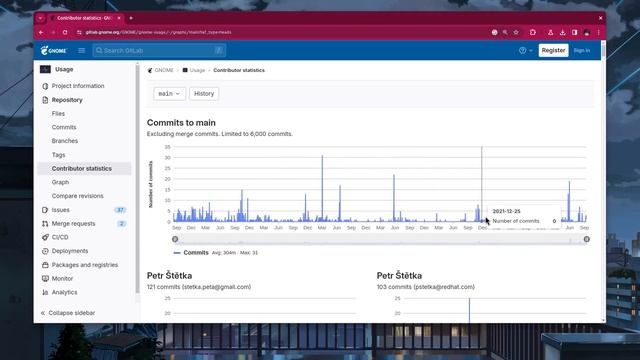Viewport: 640px width, 360px height.
Task: Select Contributor statistics in sidebar
Action: pyautogui.click(x=84, y=169)
